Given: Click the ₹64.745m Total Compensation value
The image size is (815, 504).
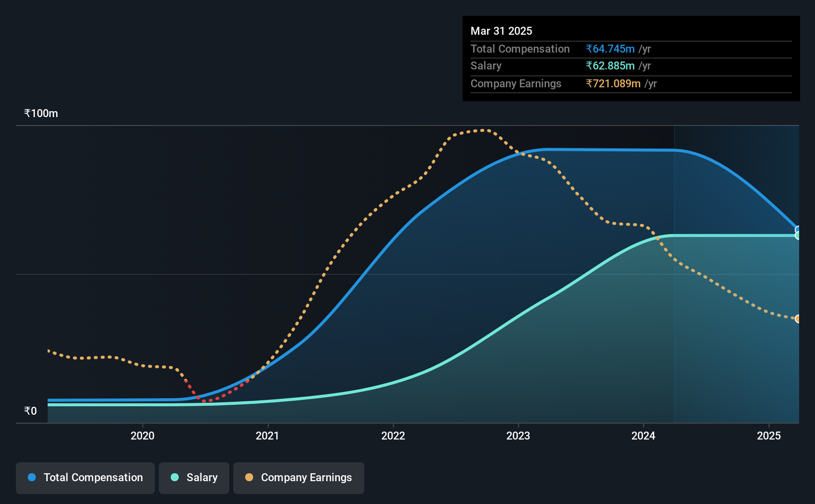Looking at the screenshot, I should [610, 49].
